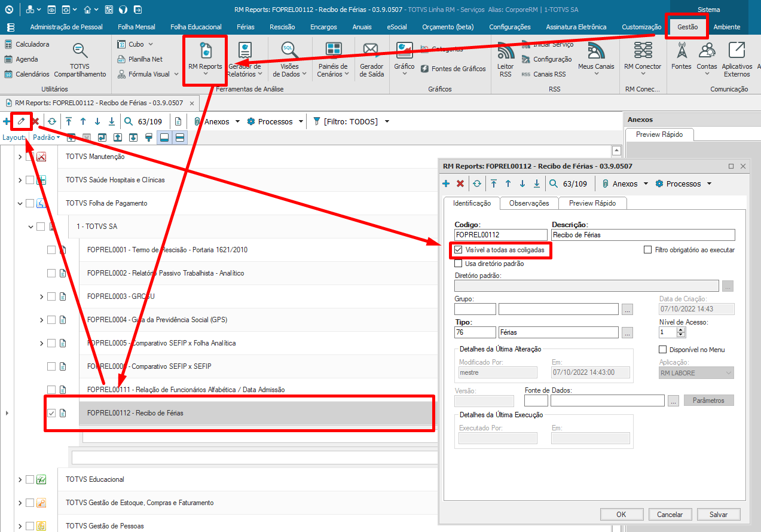
Task: Check the TOTVS Educacional row checkbox
Action: 30,479
